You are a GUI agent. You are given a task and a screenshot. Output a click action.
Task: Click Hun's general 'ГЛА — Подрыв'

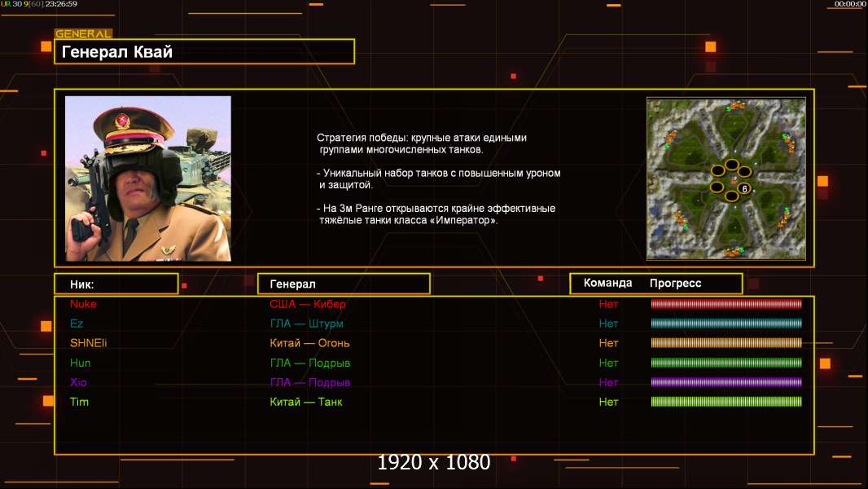[x=309, y=363]
